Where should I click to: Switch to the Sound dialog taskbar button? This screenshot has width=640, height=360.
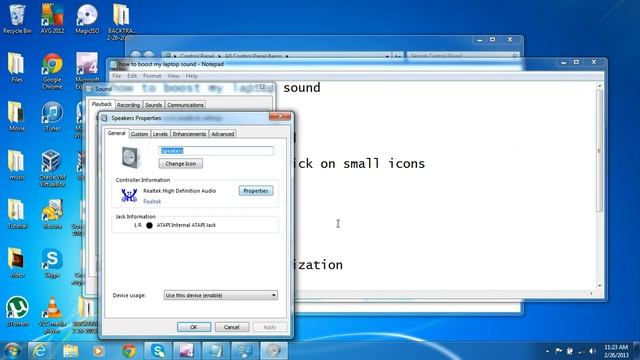point(273,351)
